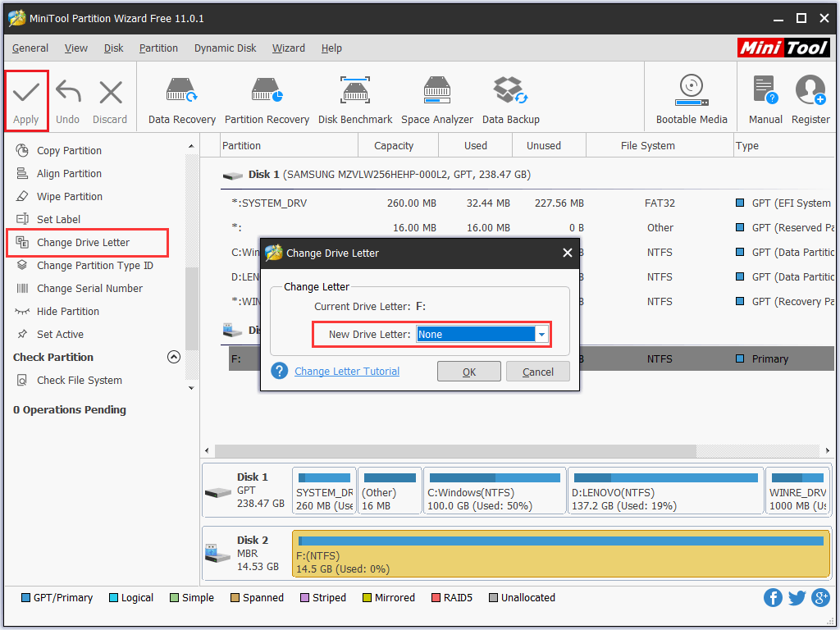The image size is (840, 630).
Task: Click the Register user icon
Action: [810, 90]
